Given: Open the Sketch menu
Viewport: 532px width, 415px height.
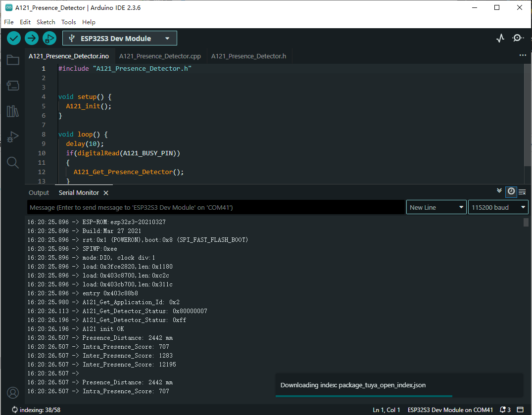Looking at the screenshot, I should coord(46,22).
